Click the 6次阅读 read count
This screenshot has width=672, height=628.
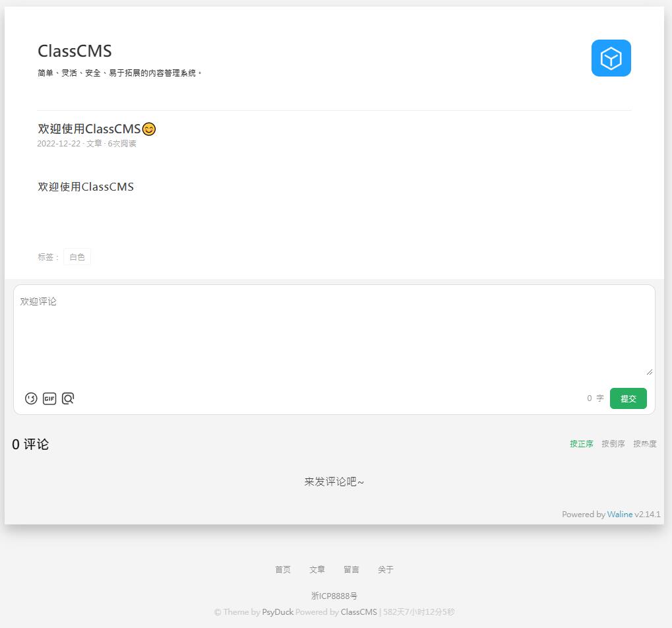[122, 144]
